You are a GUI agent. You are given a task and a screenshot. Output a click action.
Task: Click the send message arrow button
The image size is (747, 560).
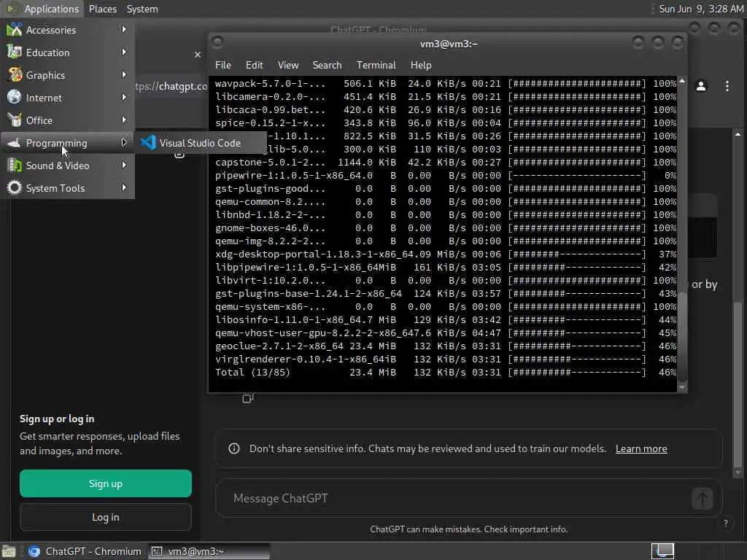702,499
